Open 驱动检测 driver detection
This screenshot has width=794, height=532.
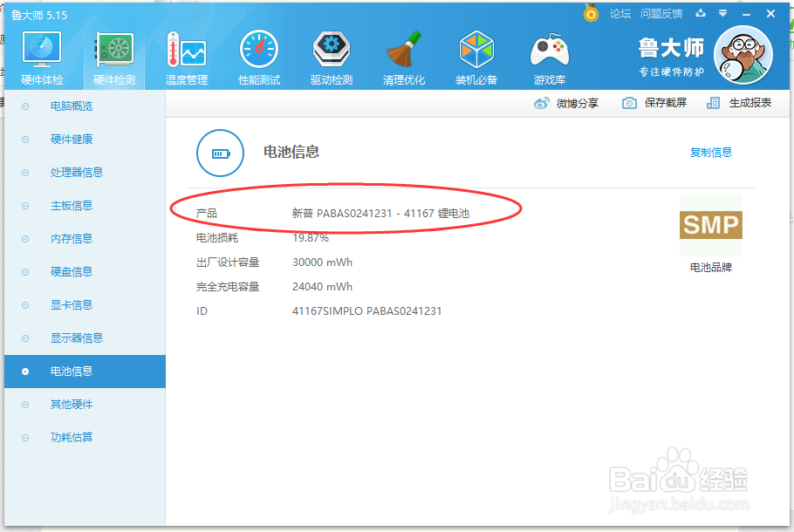(332, 58)
